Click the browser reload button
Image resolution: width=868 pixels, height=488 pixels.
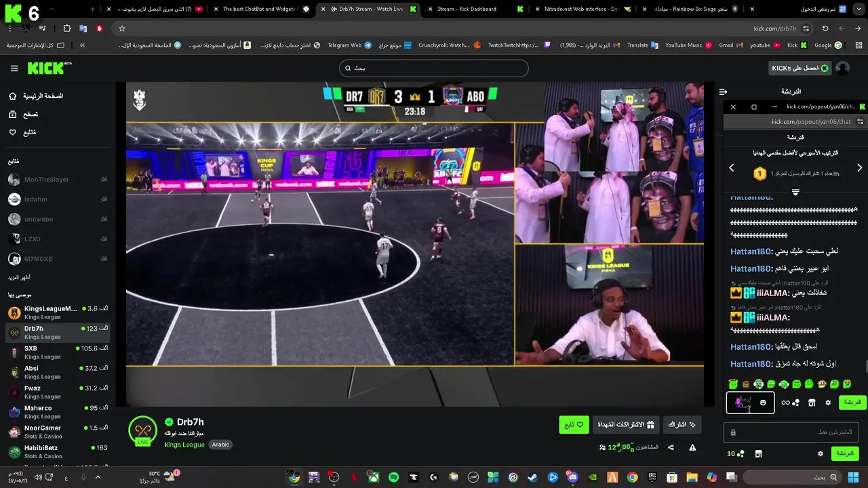pyautogui.click(x=825, y=28)
